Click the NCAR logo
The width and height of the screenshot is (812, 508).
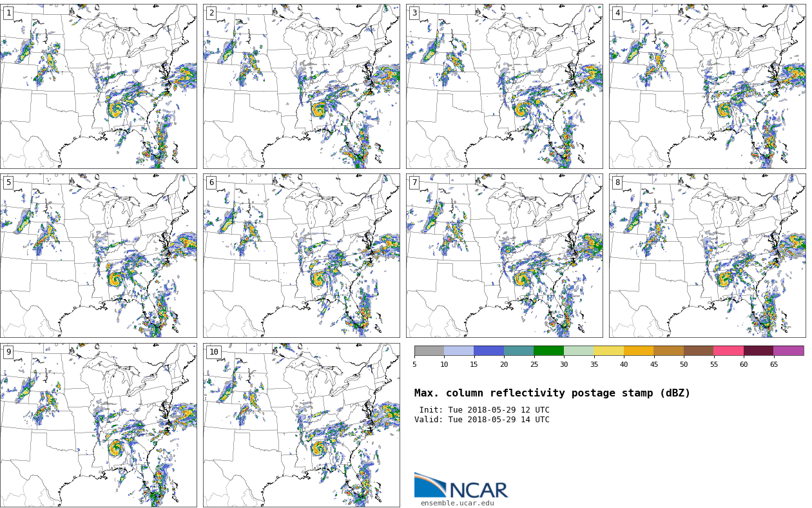(461, 485)
